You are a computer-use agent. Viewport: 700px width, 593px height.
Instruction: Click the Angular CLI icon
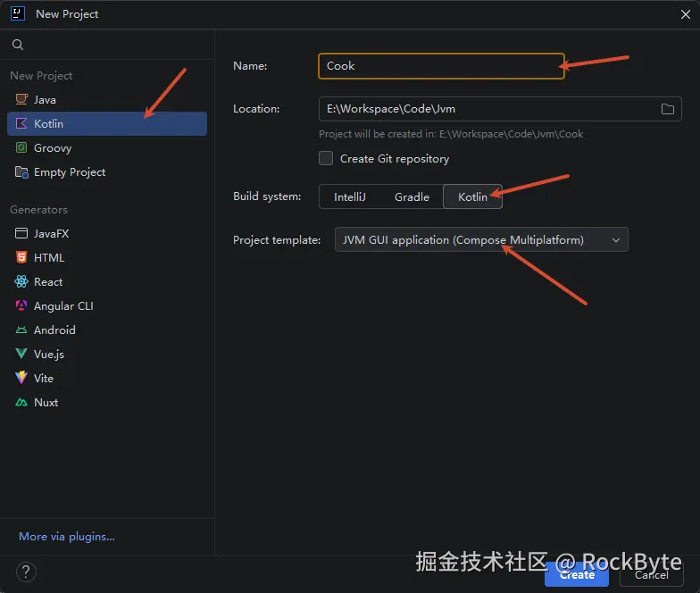21,305
